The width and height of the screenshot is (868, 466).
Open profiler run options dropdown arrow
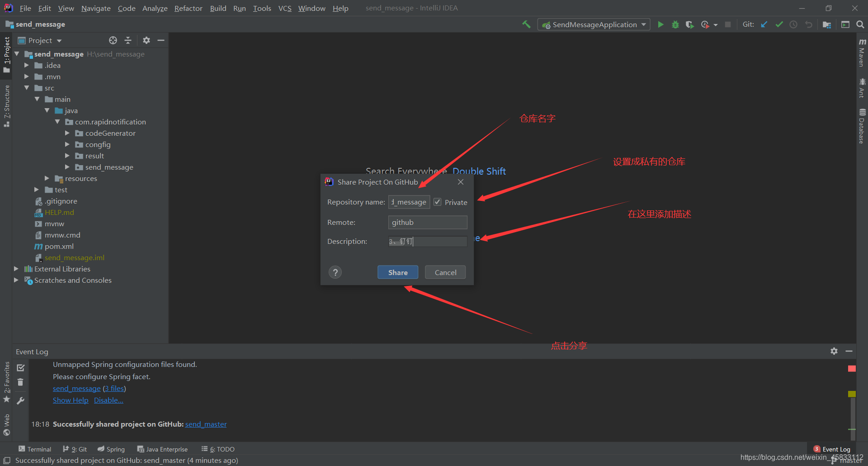point(716,25)
